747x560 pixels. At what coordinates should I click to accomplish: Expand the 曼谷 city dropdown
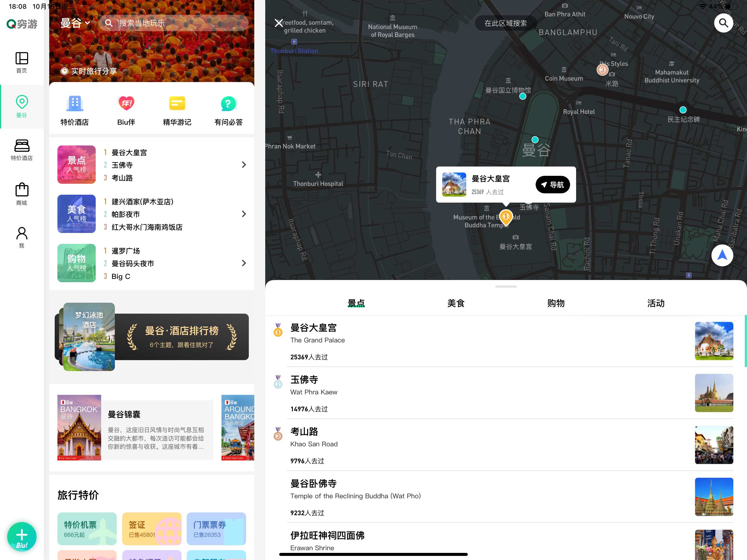75,23
